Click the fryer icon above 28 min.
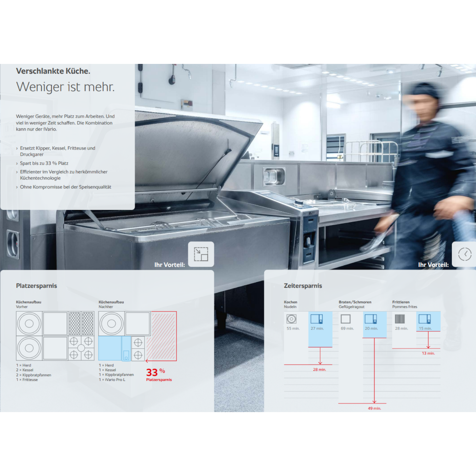Screen dimensions: 476x476 coord(399,319)
